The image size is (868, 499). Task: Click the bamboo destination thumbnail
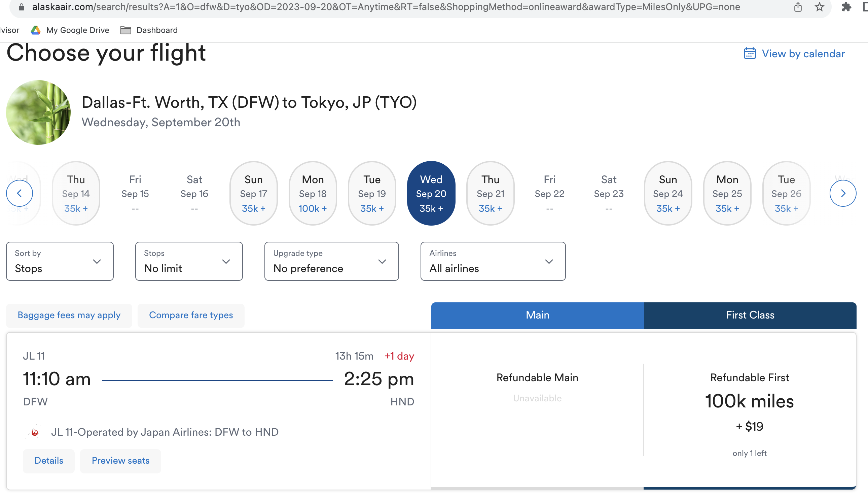click(38, 112)
